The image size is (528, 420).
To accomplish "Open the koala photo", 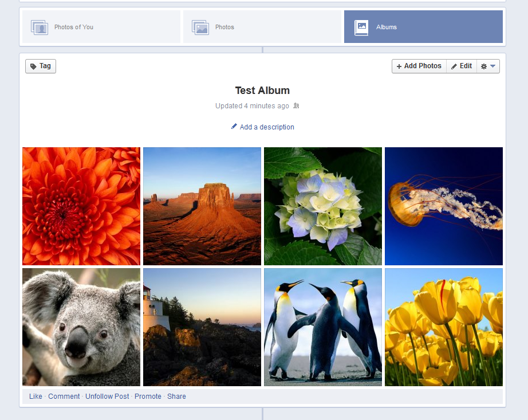I will 81,327.
